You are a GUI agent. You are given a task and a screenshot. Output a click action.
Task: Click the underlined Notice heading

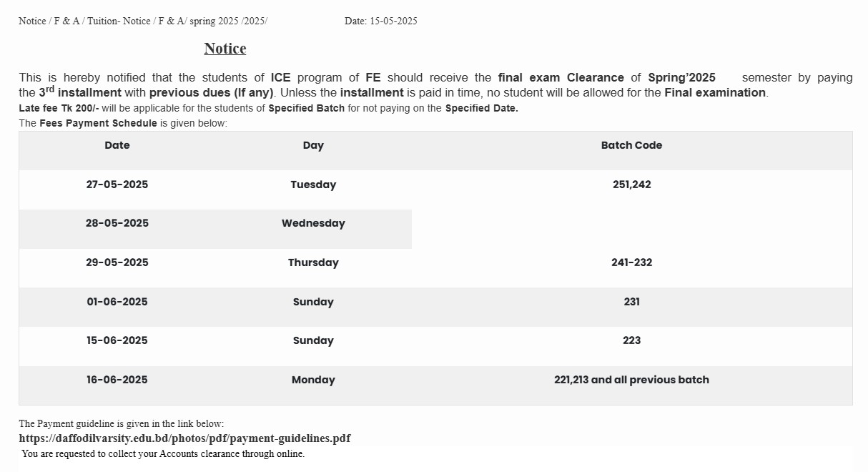tap(225, 49)
